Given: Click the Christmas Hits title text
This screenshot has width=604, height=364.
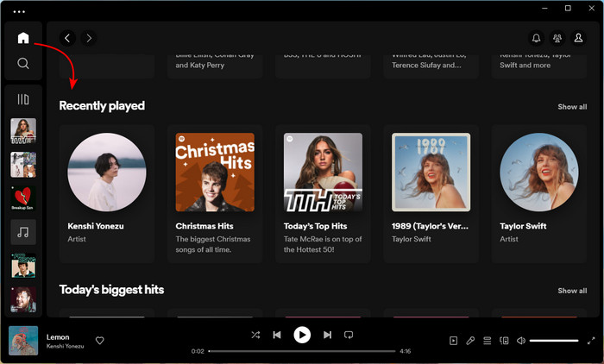Looking at the screenshot, I should [204, 226].
